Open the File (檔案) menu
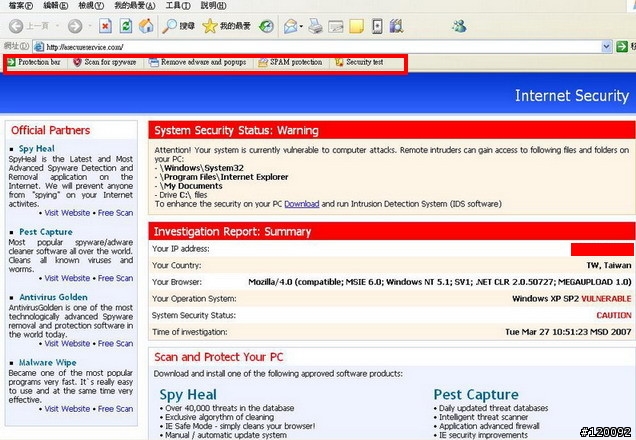 (20, 6)
